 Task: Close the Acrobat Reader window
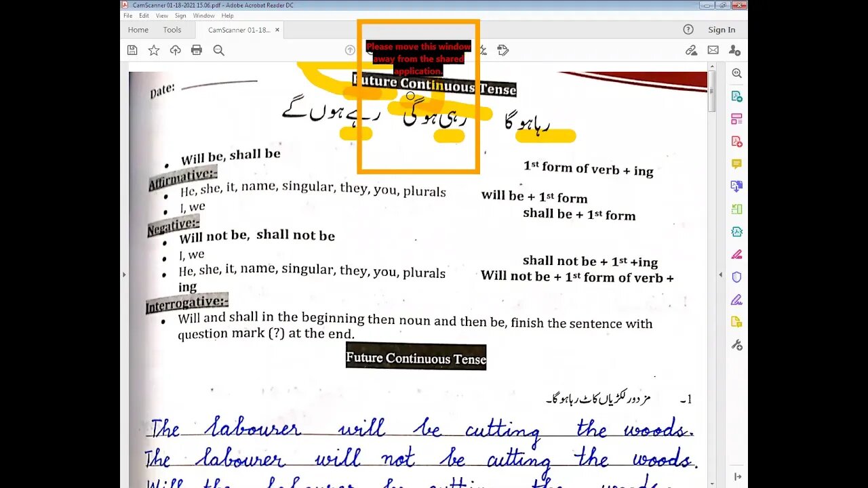point(738,5)
